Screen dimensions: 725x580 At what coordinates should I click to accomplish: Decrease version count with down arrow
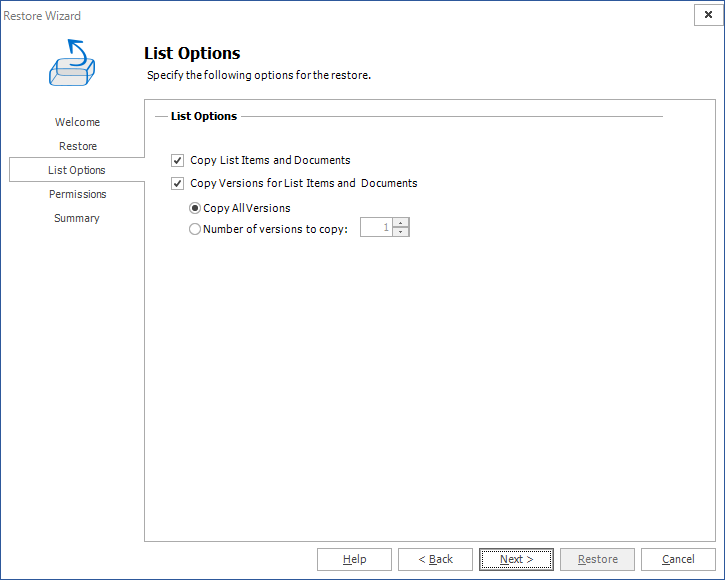point(401,233)
